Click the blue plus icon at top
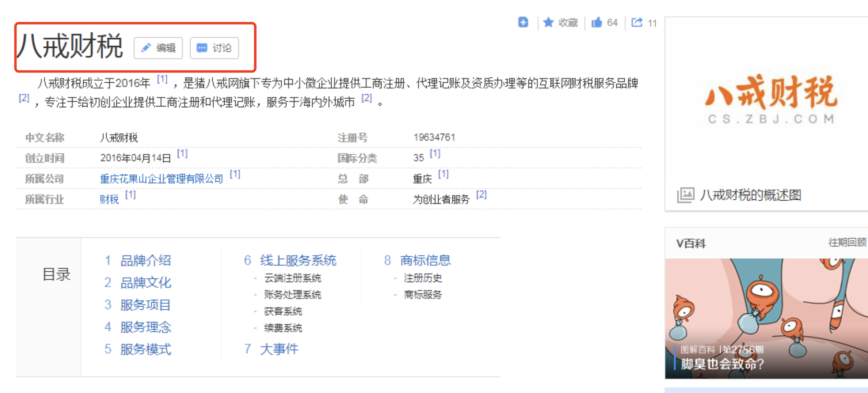The image size is (868, 393). [523, 22]
